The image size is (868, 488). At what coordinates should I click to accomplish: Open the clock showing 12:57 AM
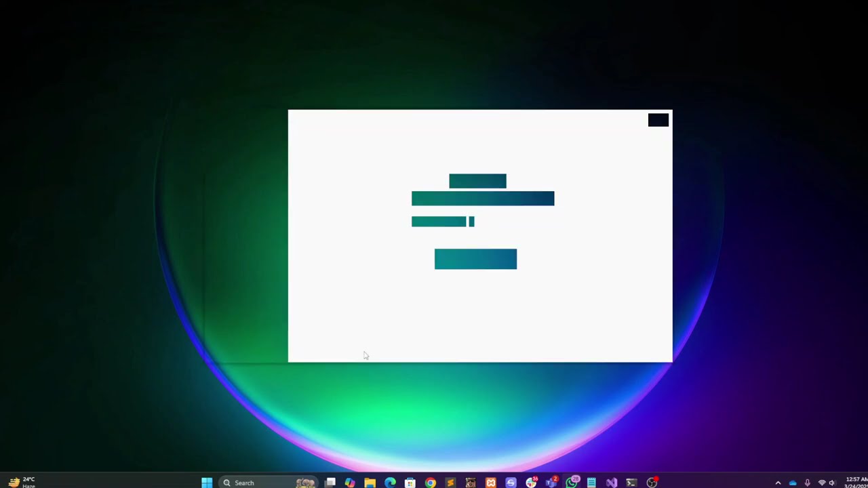pos(856,482)
